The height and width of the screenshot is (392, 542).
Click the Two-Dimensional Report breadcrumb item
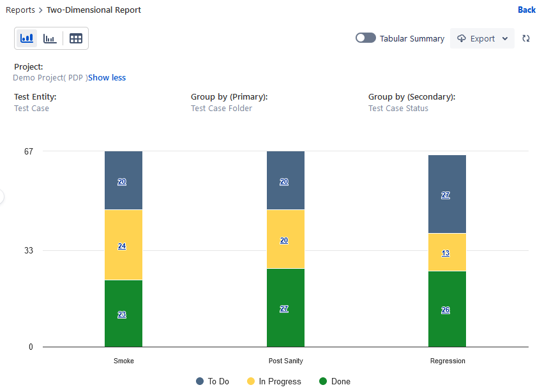click(x=94, y=10)
